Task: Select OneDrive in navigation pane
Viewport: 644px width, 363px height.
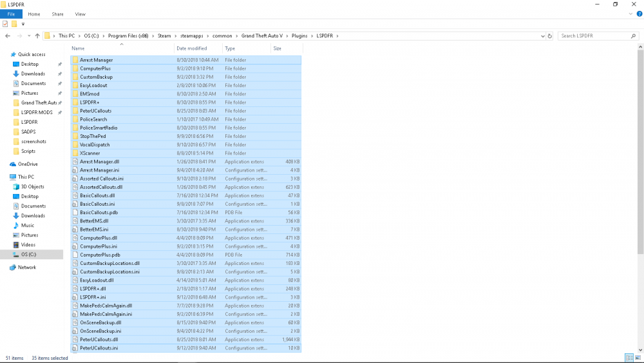Action: click(x=28, y=164)
